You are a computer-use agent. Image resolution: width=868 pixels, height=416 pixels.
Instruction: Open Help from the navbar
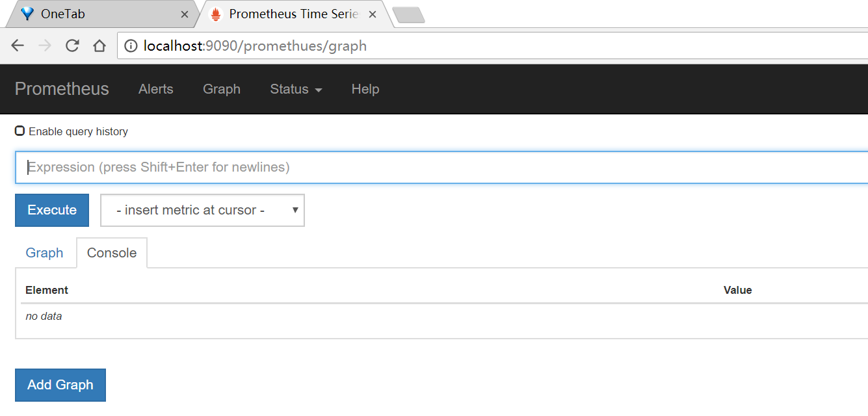coord(365,89)
